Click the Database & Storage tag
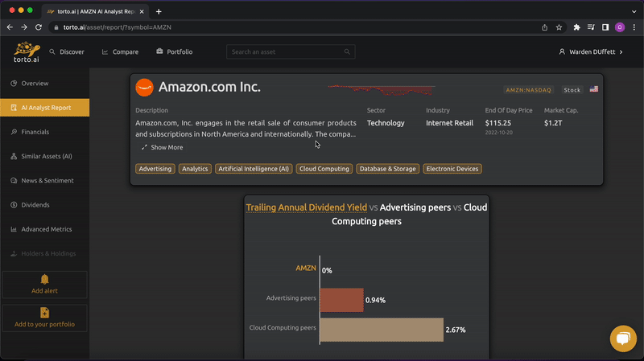The height and width of the screenshot is (361, 644). click(x=388, y=169)
